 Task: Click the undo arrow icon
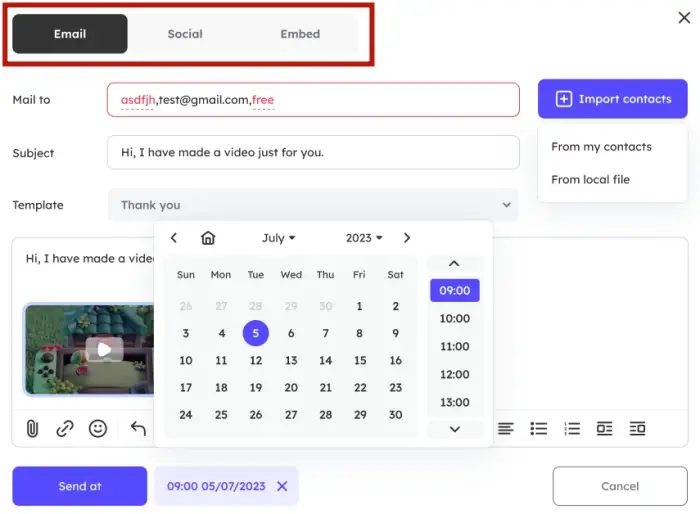[x=138, y=428]
